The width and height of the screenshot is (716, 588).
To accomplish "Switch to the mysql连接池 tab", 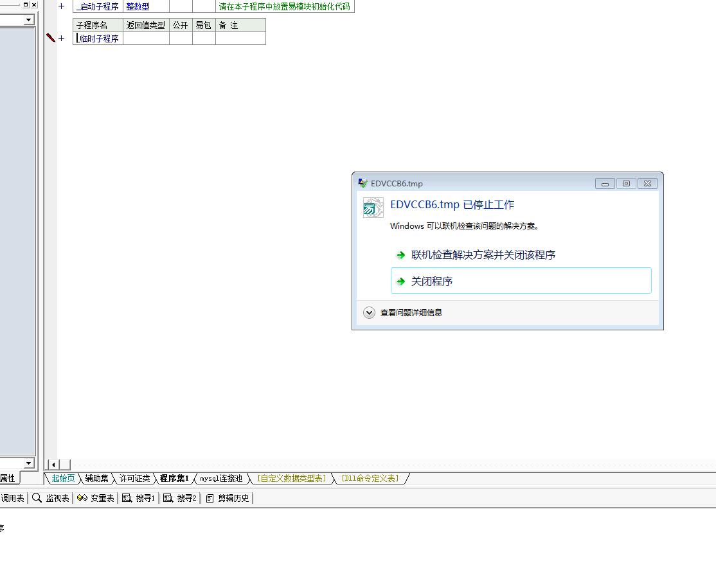I will 221,478.
